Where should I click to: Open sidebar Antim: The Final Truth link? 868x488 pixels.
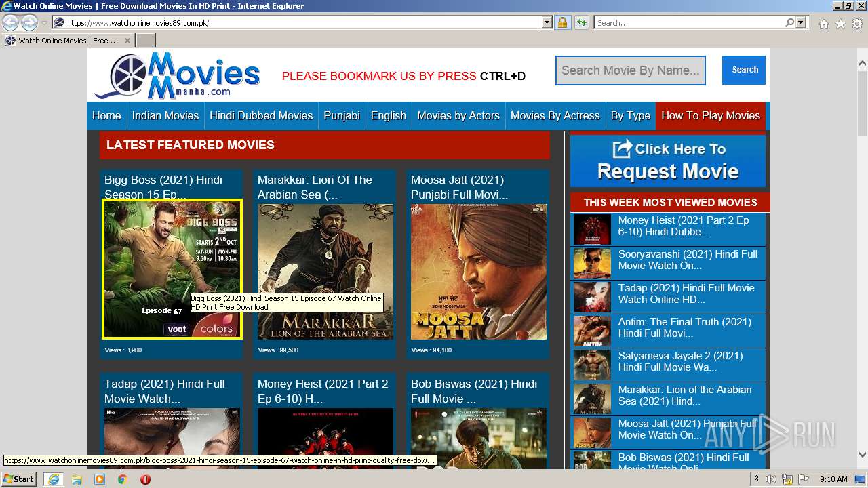click(685, 327)
